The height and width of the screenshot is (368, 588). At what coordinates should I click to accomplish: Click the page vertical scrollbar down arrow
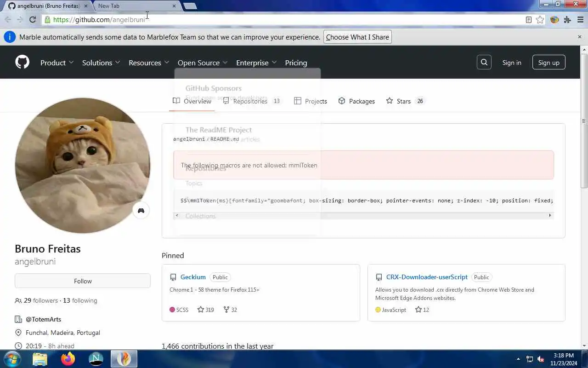point(584,345)
